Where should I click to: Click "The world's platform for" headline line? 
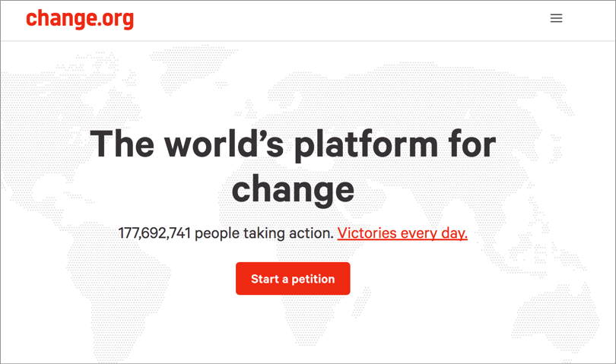tap(293, 144)
